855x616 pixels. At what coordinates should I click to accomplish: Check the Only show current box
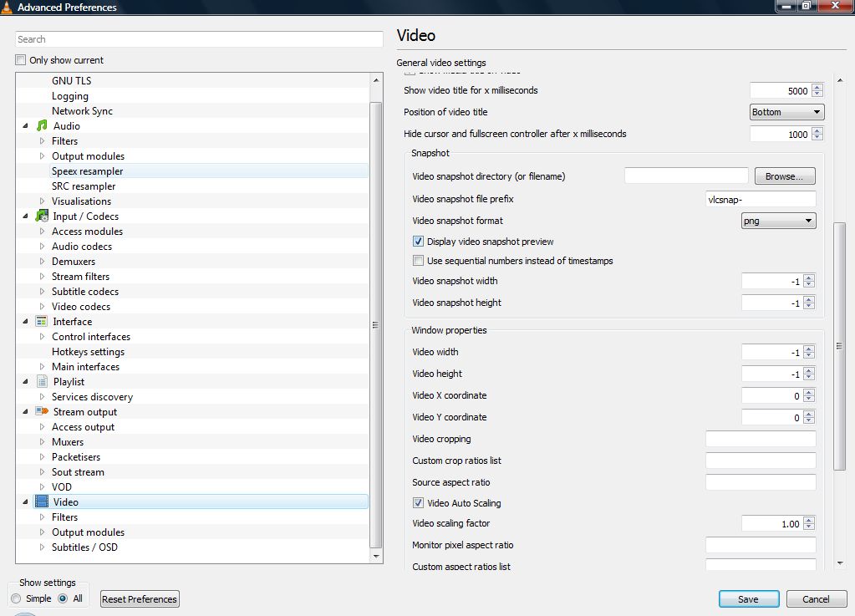[21, 60]
